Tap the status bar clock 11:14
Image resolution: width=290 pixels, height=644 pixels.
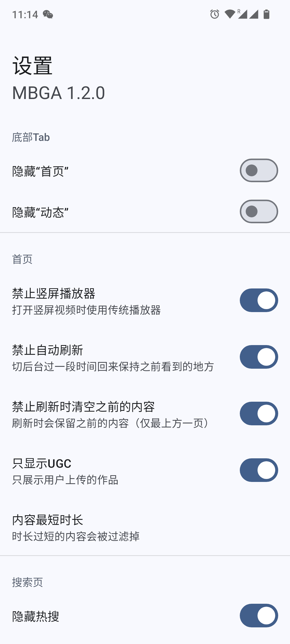tap(25, 14)
